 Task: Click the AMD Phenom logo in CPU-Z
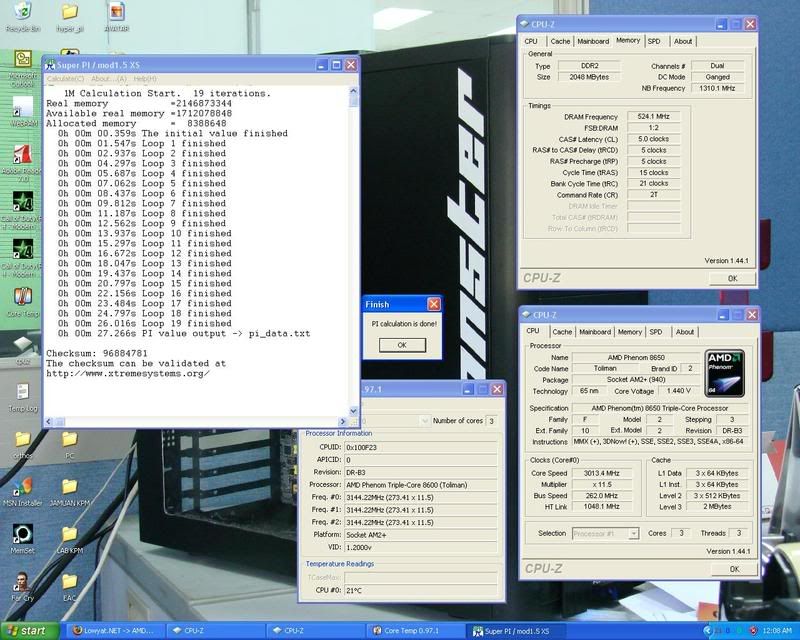pyautogui.click(x=727, y=374)
